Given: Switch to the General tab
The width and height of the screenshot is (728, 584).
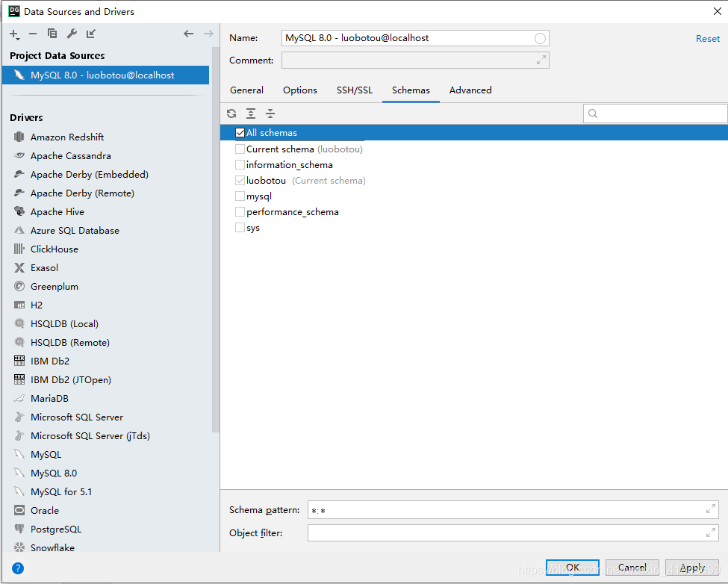Looking at the screenshot, I should pyautogui.click(x=246, y=90).
